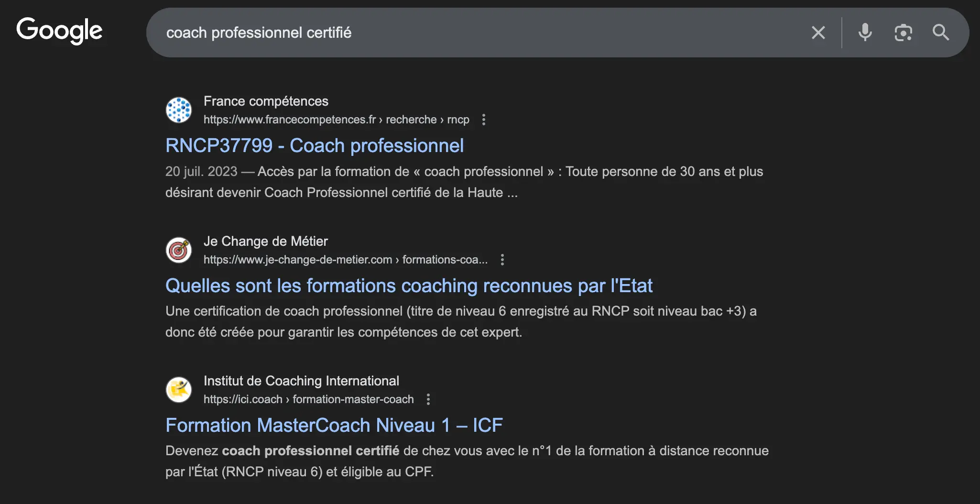The image size is (980, 504).
Task: Open the three-dot menu on the France compétences result
Action: tap(484, 120)
